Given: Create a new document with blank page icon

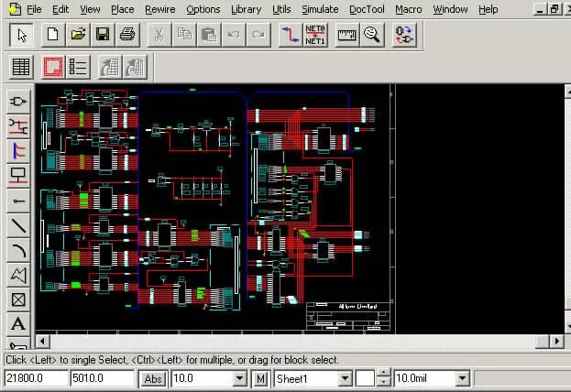Looking at the screenshot, I should pos(53,35).
